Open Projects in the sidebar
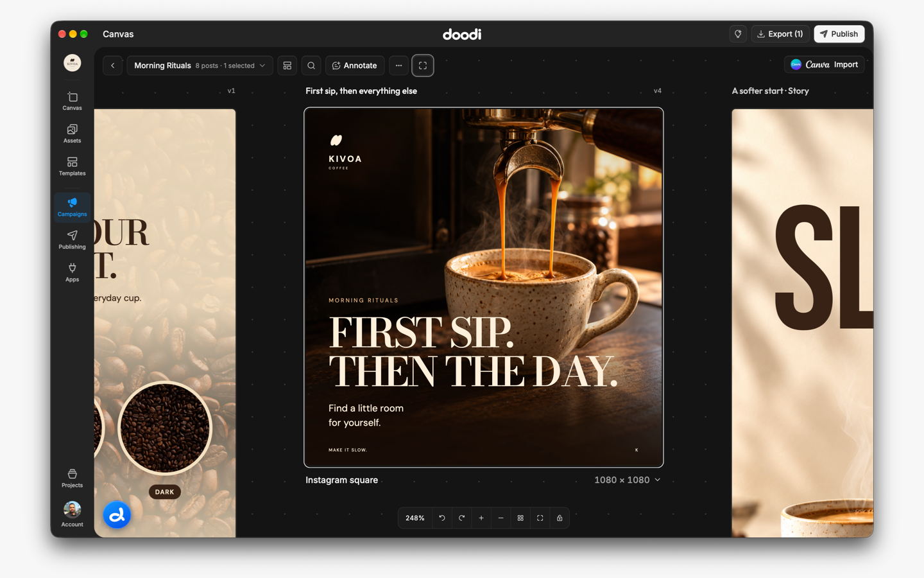The height and width of the screenshot is (578, 924). point(72,478)
